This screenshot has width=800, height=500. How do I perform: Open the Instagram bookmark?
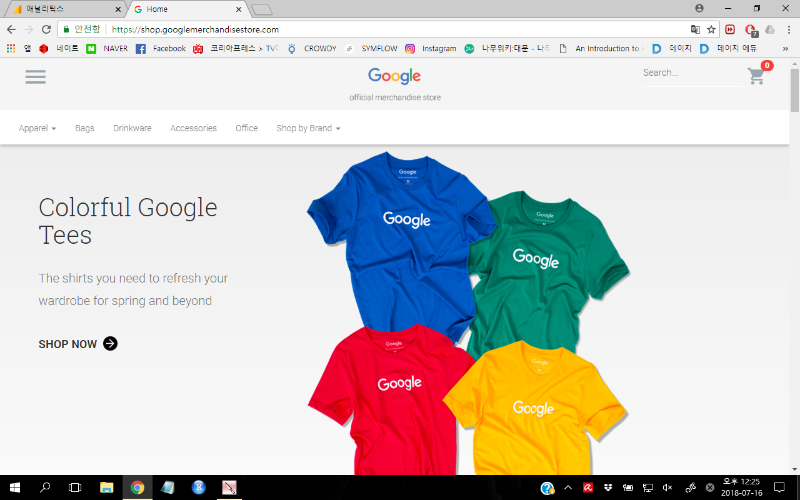pyautogui.click(x=431, y=48)
